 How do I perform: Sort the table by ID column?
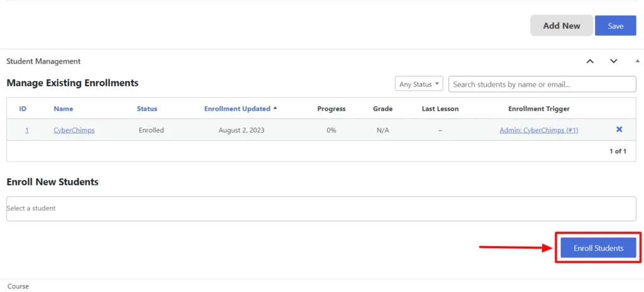click(23, 109)
